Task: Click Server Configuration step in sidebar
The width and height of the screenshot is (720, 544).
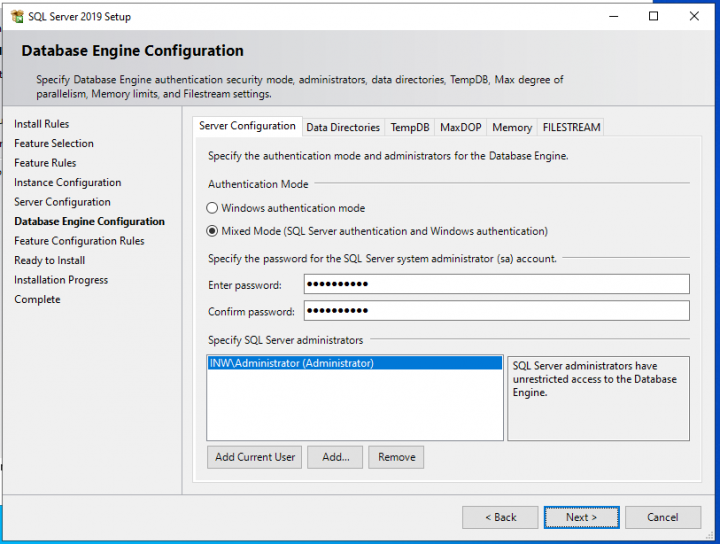Action: coord(62,202)
